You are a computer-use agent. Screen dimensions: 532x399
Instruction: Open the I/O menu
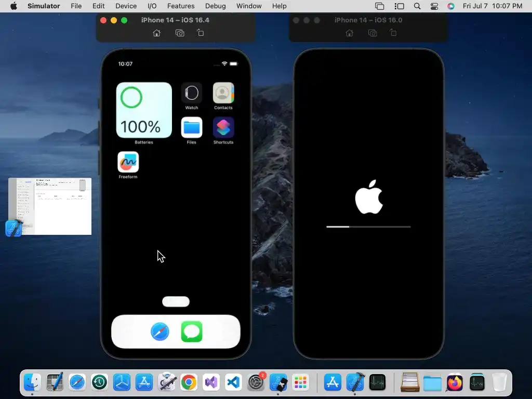(152, 6)
